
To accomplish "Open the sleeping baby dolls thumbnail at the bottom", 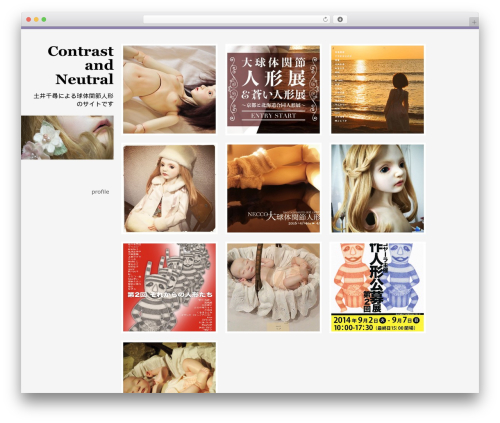I will 169,367.
